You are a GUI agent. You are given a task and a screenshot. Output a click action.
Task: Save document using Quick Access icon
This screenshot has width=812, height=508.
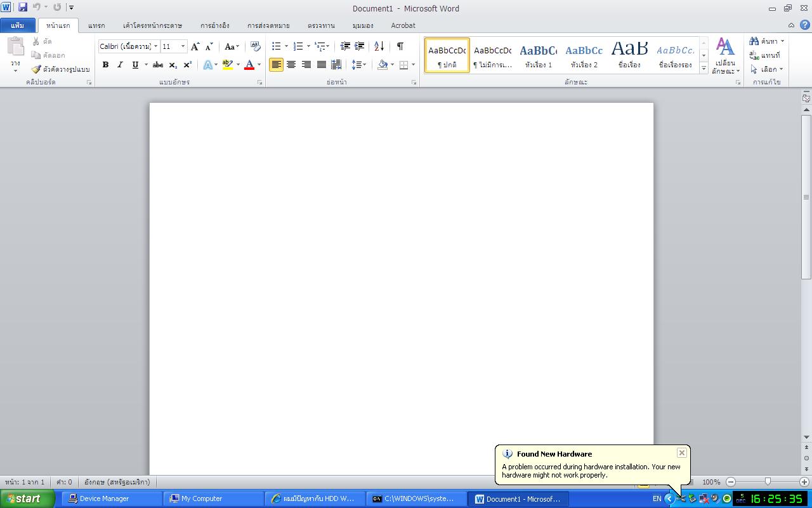click(x=23, y=8)
